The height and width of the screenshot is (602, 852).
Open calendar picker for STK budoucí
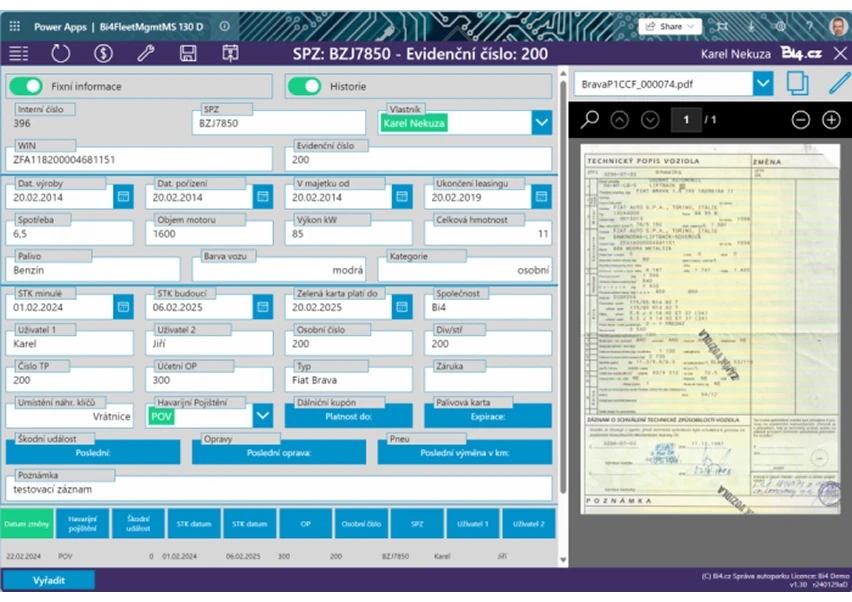(x=262, y=306)
